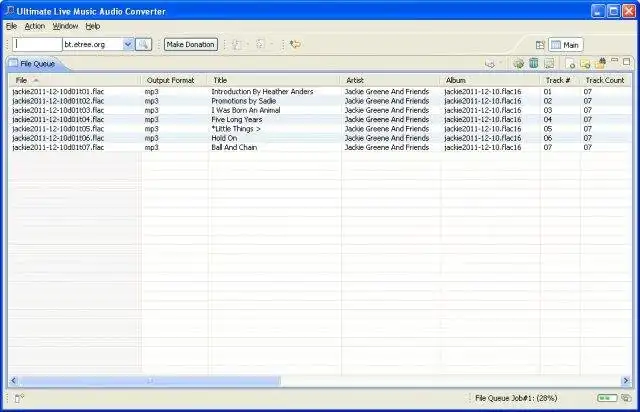Image resolution: width=640 pixels, height=412 pixels.
Task: Click title Introduction By Heather Anders
Action: (262, 91)
